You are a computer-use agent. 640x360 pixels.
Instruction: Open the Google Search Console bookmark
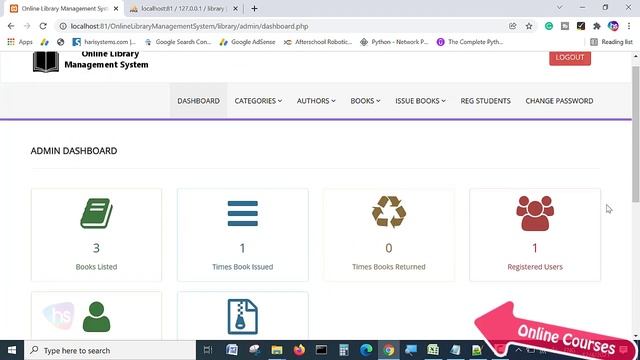[x=178, y=42]
